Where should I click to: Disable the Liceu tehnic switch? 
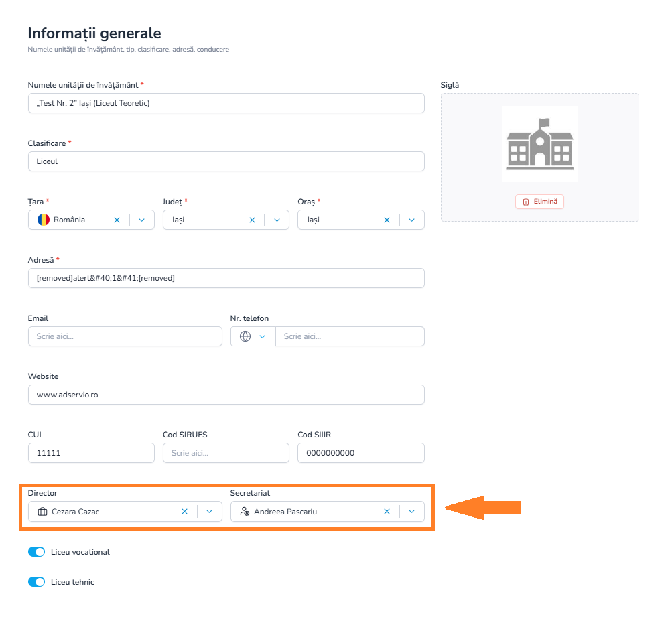(36, 581)
